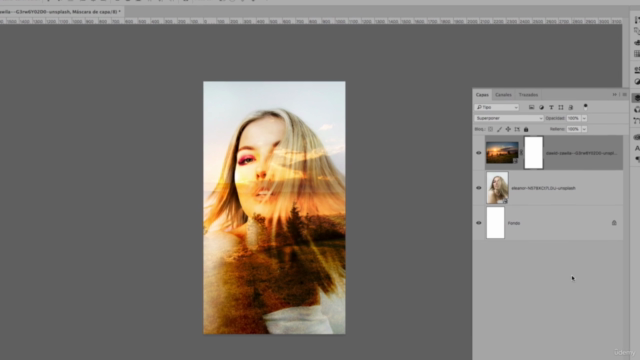The width and height of the screenshot is (640, 360).
Task: Filter layers by adjustment layer icon
Action: pyautogui.click(x=541, y=107)
